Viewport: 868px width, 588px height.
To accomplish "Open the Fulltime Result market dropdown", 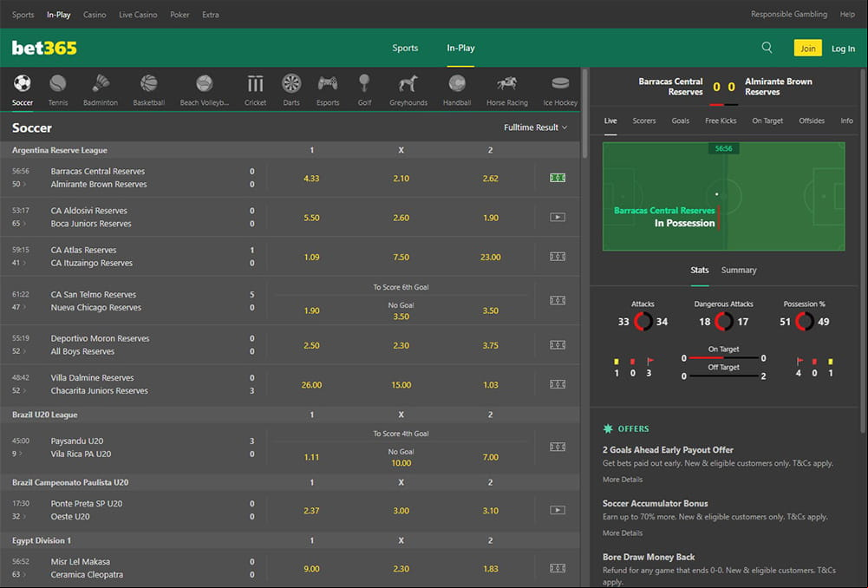I will point(535,127).
